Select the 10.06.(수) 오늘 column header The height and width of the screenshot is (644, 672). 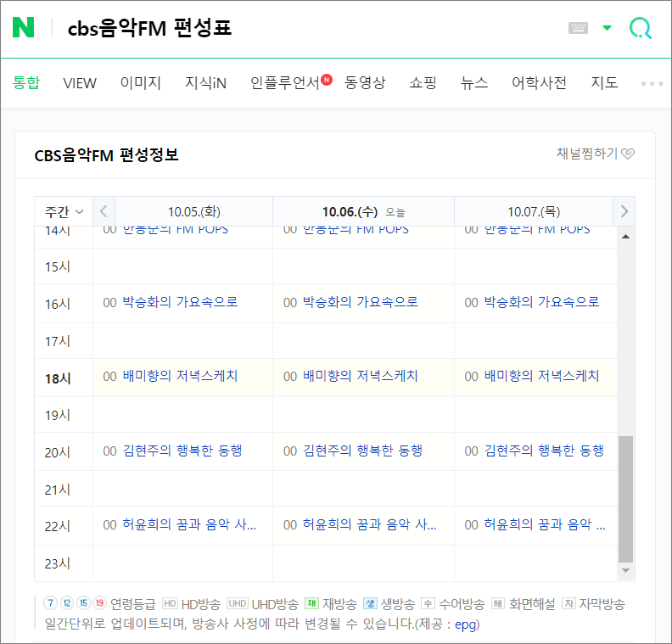363,211
